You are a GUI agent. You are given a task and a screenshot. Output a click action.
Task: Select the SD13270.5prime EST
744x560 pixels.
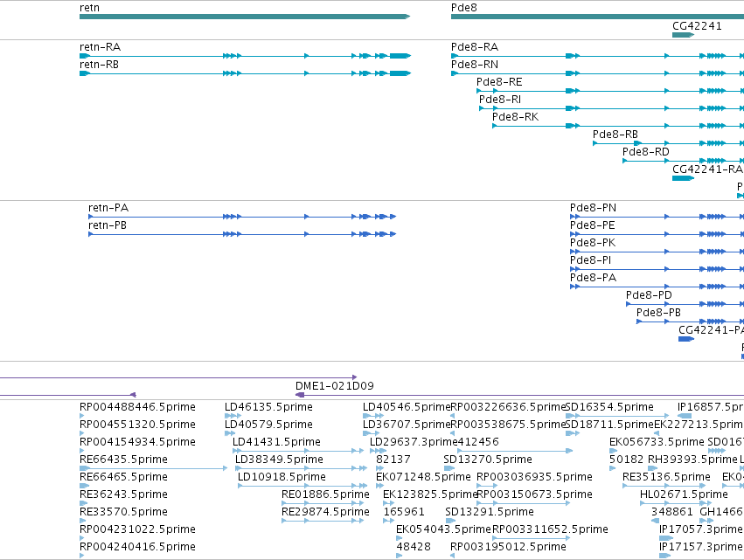[448, 468]
